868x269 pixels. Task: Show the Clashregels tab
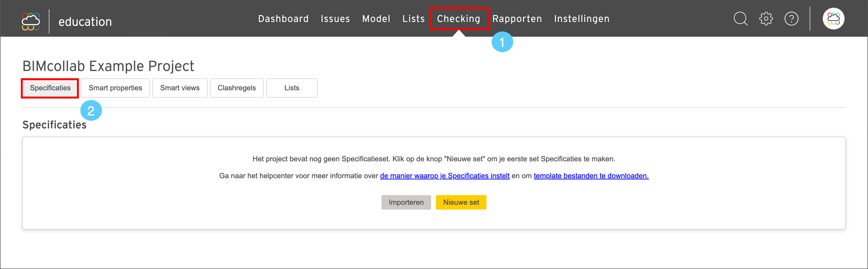(x=237, y=88)
